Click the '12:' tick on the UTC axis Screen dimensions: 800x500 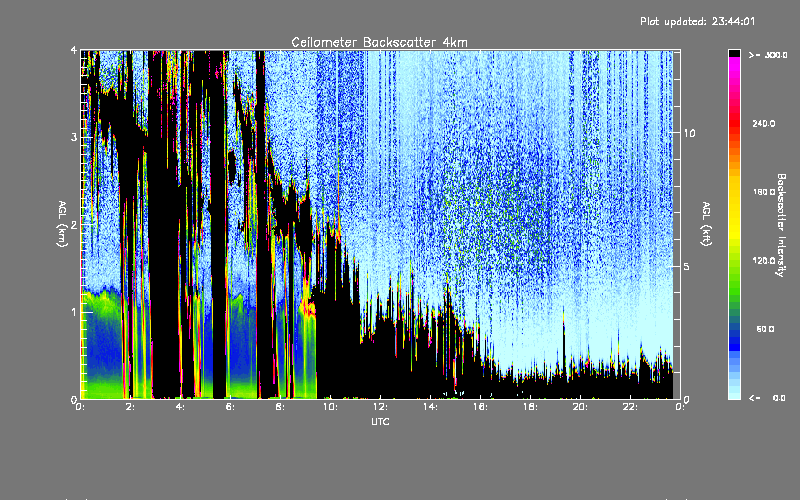(380, 407)
